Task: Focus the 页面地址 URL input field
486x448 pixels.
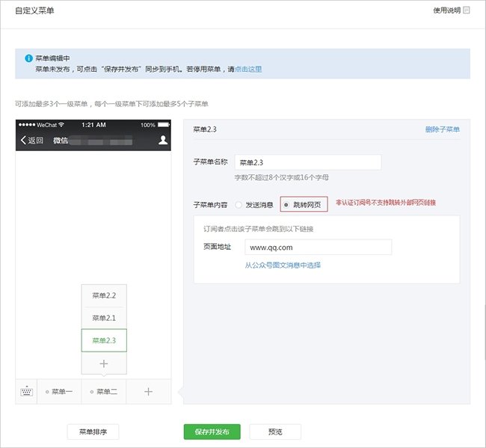Action: (319, 247)
